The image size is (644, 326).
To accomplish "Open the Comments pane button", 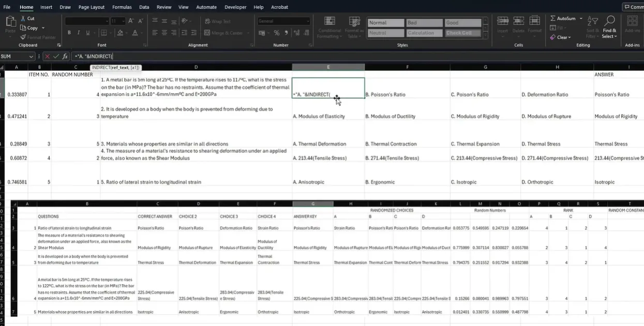I will tap(633, 7).
